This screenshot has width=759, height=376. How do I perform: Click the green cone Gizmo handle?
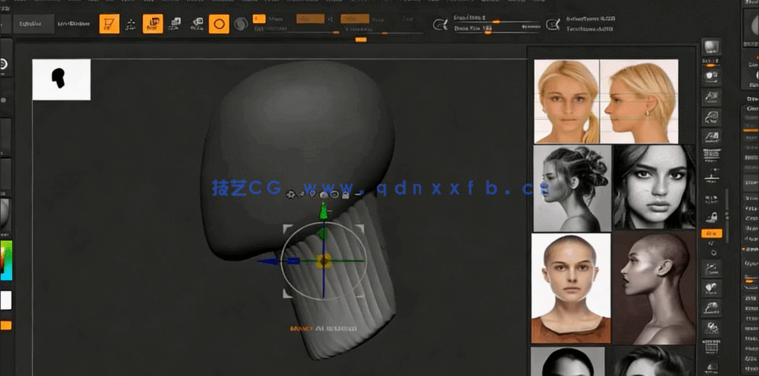click(323, 211)
